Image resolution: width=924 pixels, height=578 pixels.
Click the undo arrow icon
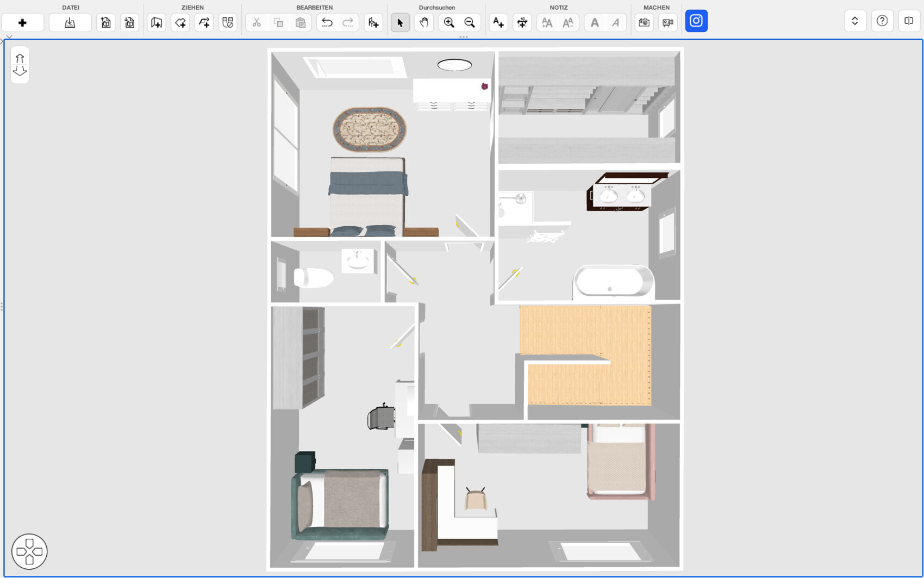pyautogui.click(x=327, y=23)
